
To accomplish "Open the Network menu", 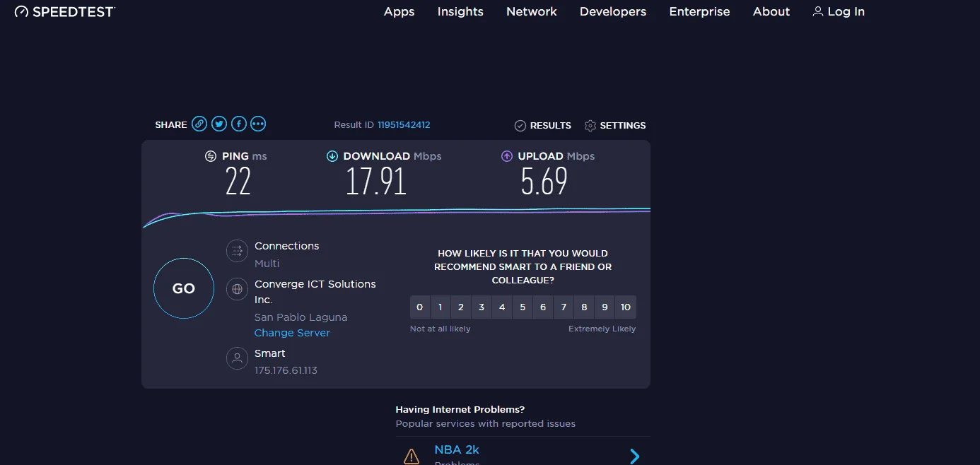I will (x=532, y=11).
